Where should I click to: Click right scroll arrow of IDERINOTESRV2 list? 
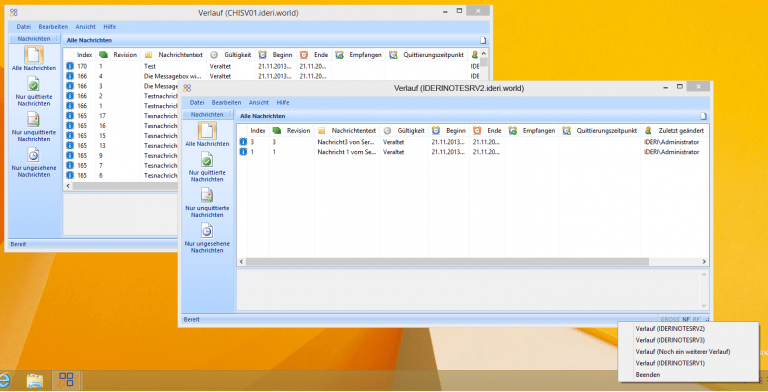tap(704, 262)
